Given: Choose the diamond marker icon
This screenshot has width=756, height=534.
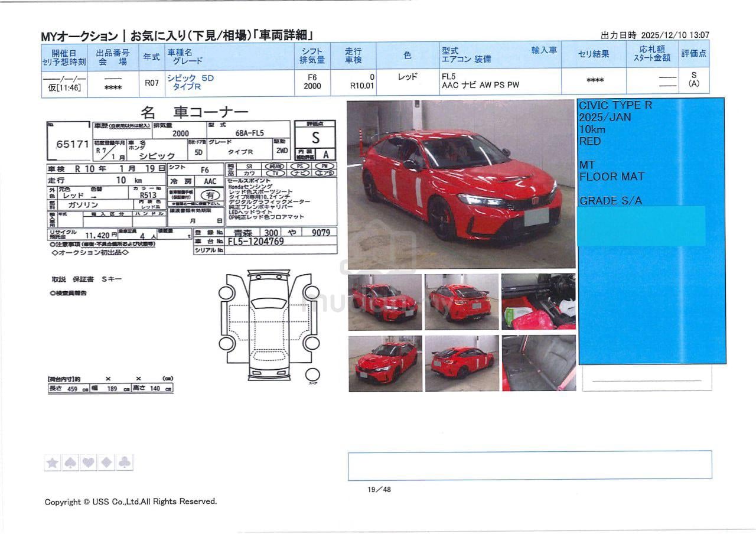Looking at the screenshot, I should [x=107, y=463].
